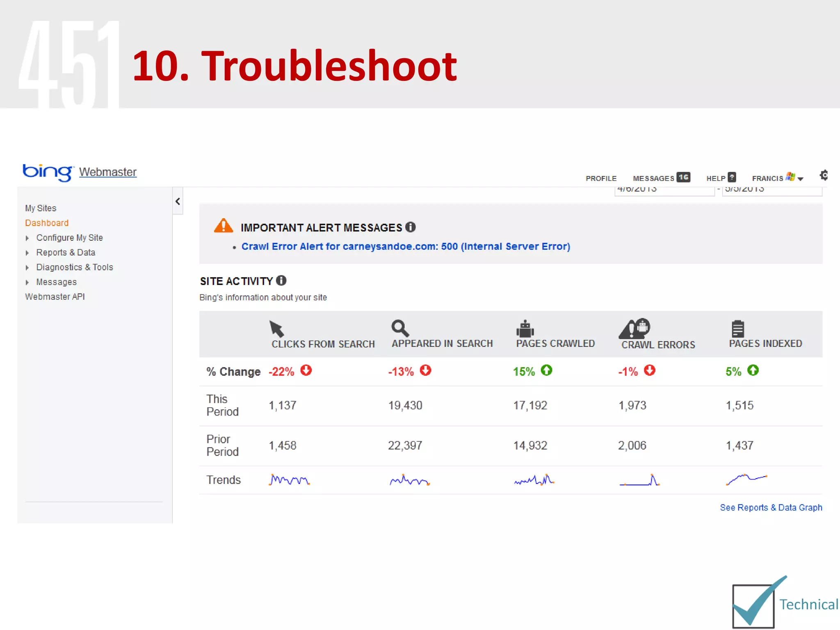Click the APPEARED IN SEARCH column header

click(x=442, y=344)
